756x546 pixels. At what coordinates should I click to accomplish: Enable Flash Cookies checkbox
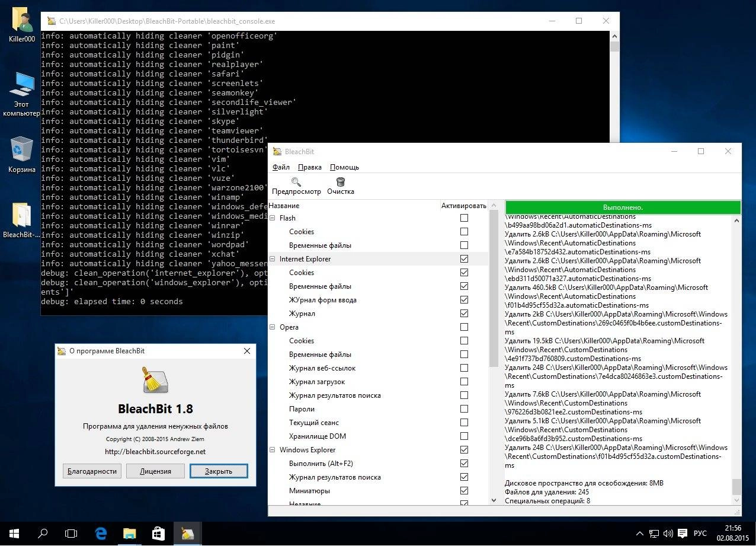point(464,232)
